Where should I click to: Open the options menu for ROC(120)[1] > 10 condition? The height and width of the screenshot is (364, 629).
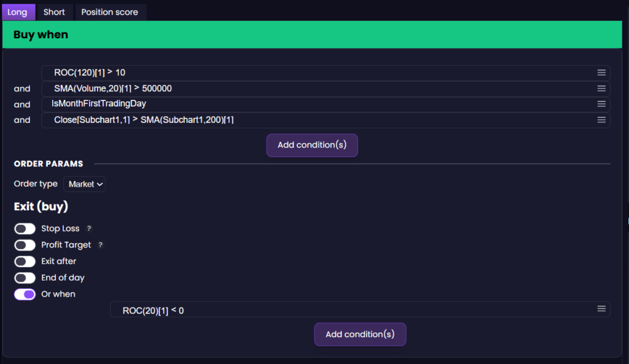click(x=601, y=72)
